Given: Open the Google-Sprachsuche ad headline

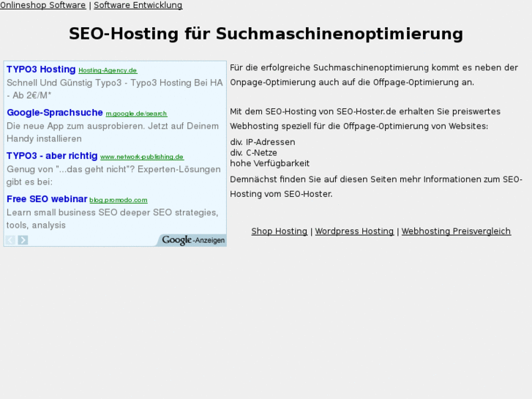Looking at the screenshot, I should point(55,113).
